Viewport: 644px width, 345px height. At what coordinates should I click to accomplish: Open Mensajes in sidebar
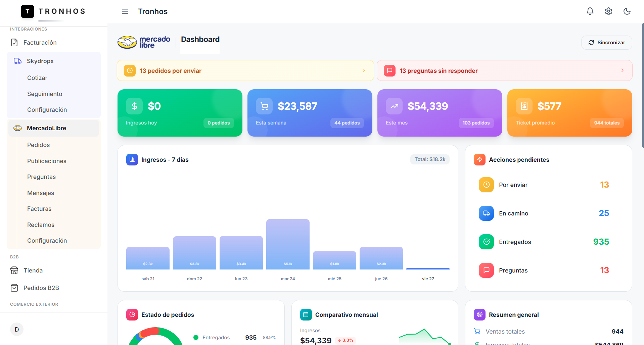41,193
